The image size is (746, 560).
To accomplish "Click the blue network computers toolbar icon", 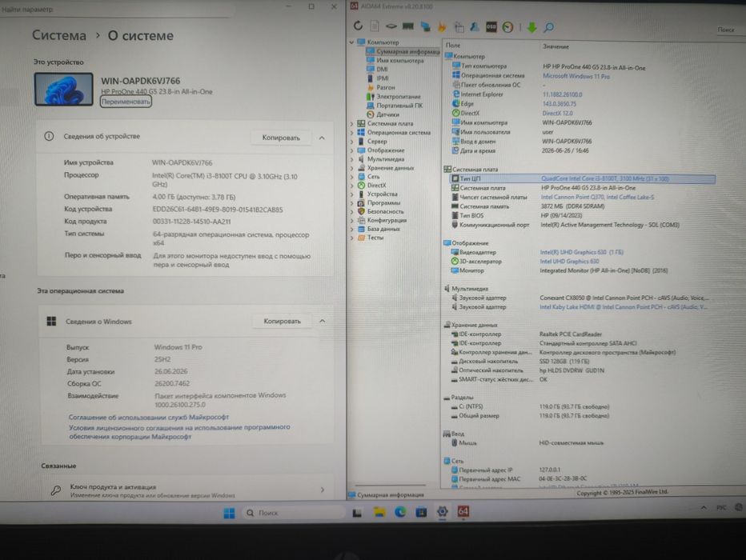I will tap(425, 26).
